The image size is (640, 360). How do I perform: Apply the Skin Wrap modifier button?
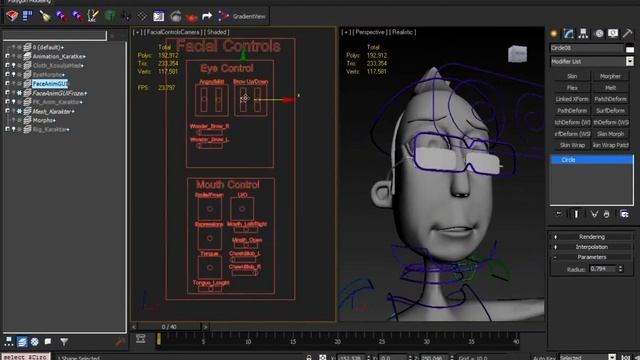(572, 145)
